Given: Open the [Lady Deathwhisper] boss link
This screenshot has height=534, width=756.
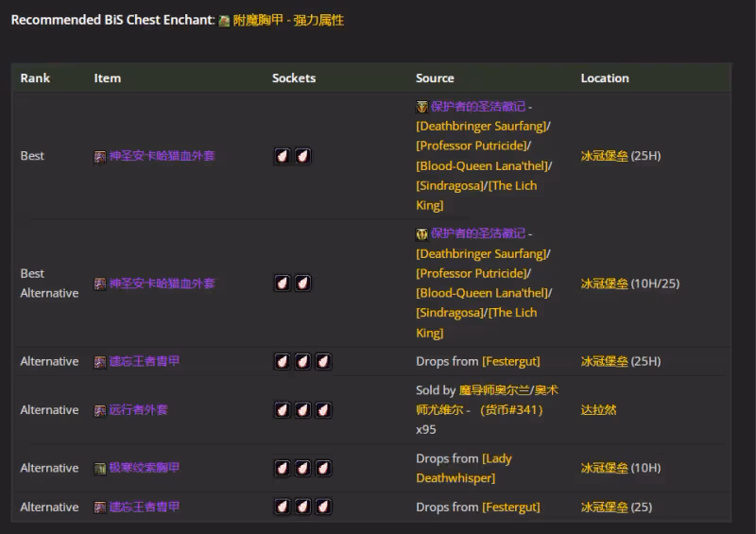Looking at the screenshot, I should 464,469.
